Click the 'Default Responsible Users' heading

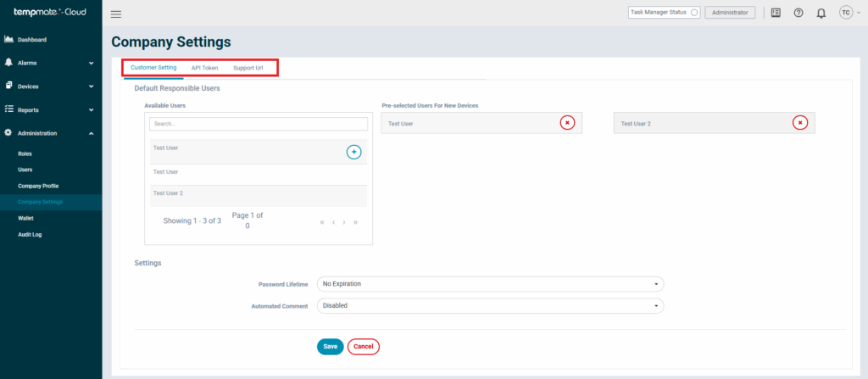tap(177, 88)
